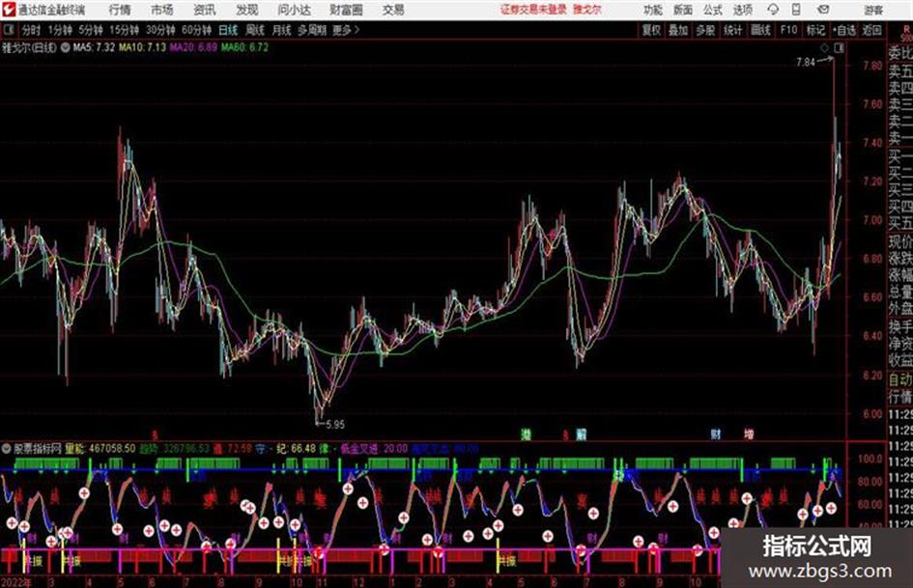Open the message envelope icon
This screenshot has height=588, width=913.
tap(823, 10)
